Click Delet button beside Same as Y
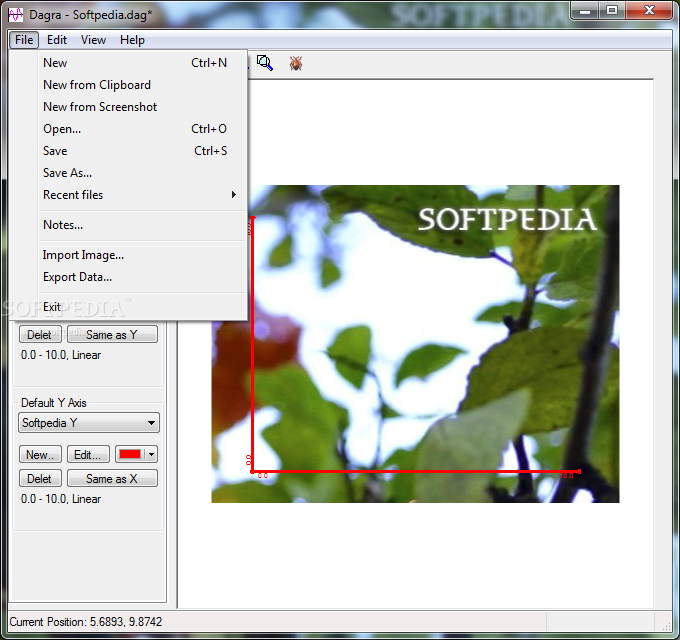The height and width of the screenshot is (640, 680). click(x=40, y=334)
